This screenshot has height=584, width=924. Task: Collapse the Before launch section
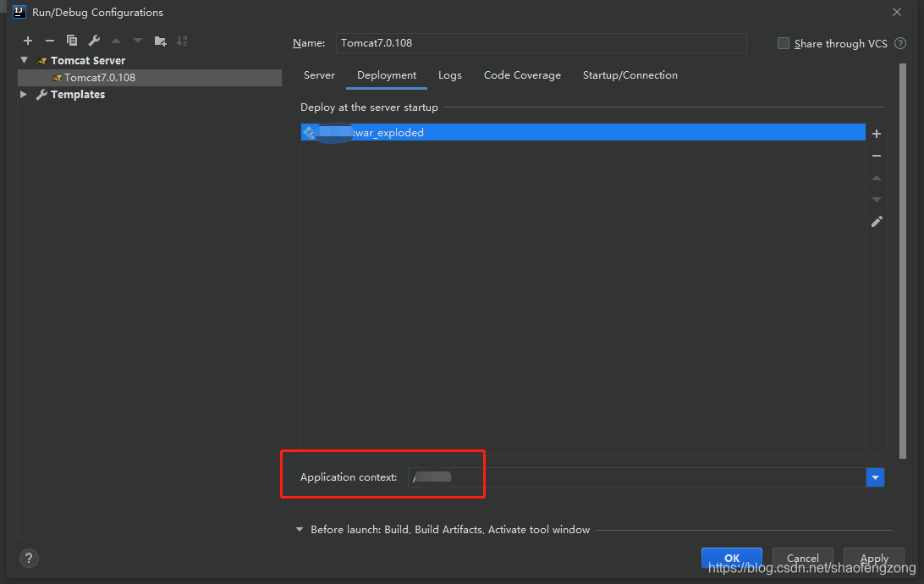pos(300,529)
